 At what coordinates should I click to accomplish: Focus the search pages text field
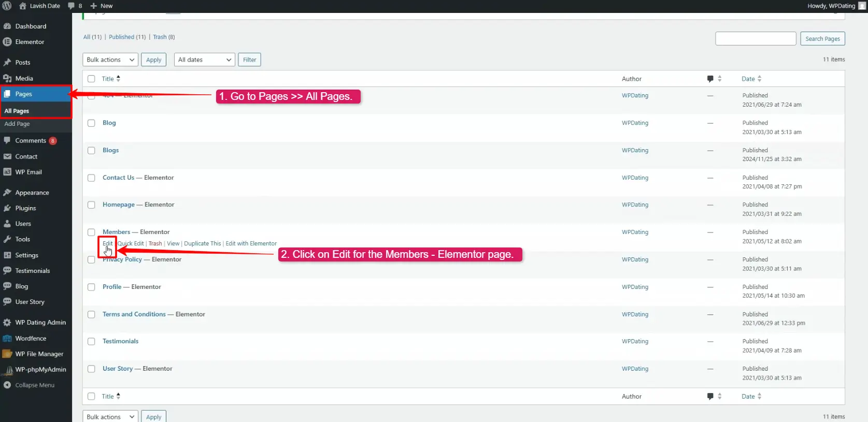click(756, 39)
